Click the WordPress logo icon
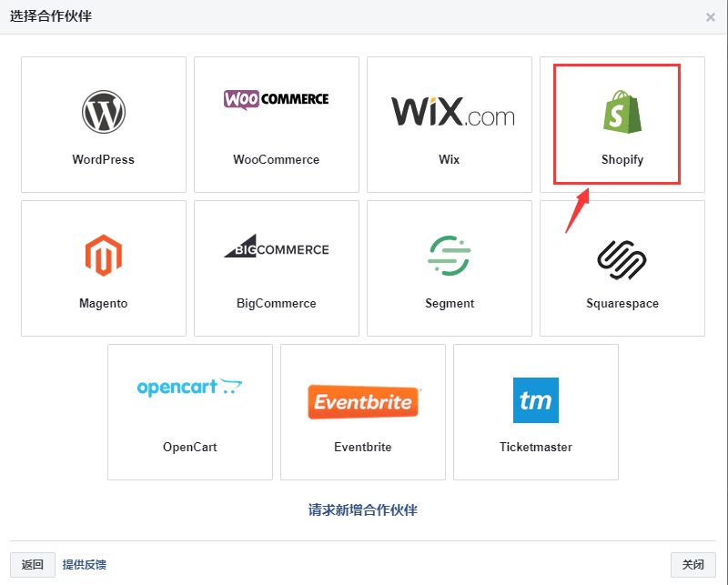Screen dimensions: 728x585 (x=104, y=112)
